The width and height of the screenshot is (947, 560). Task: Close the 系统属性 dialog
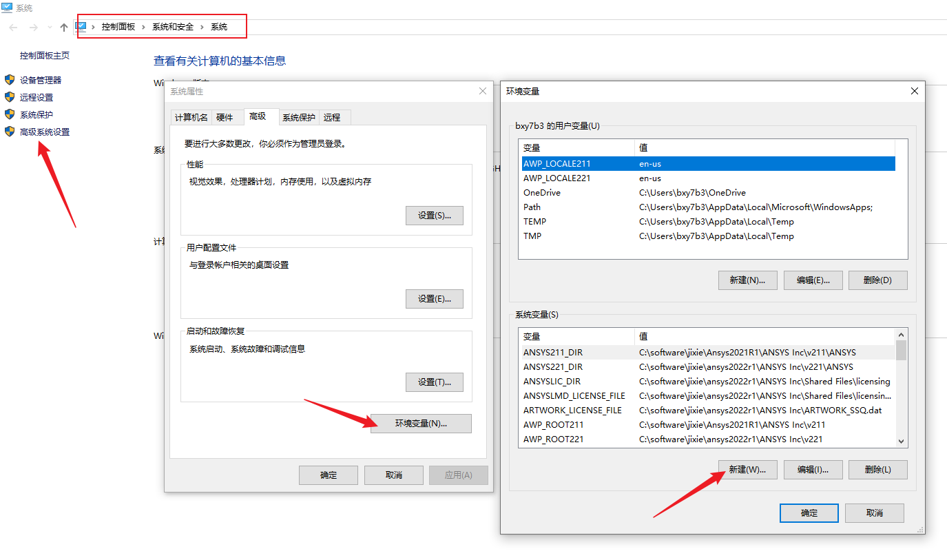(x=483, y=91)
